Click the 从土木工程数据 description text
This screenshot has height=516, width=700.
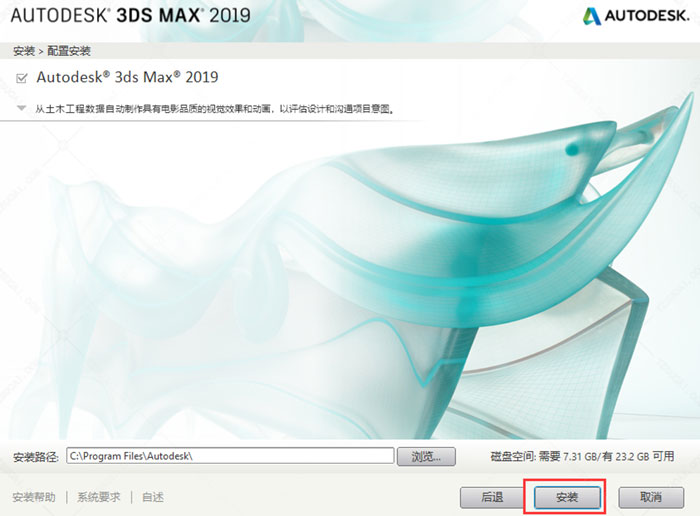click(x=215, y=108)
